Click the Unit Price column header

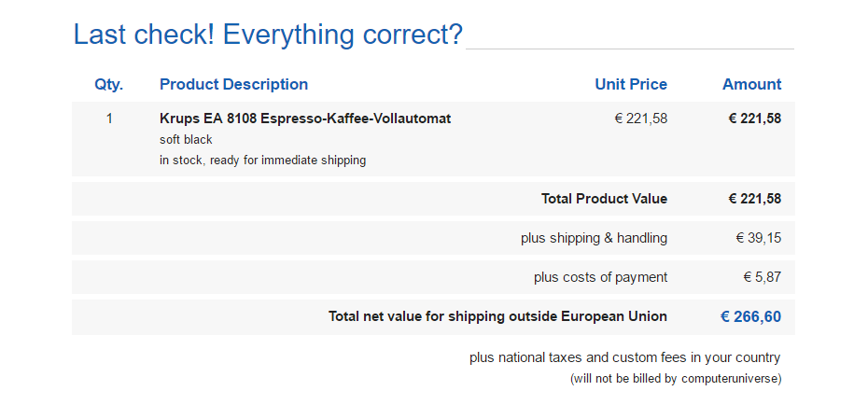631,85
